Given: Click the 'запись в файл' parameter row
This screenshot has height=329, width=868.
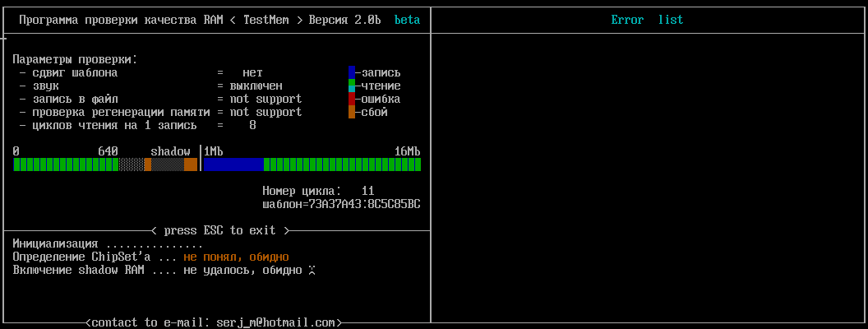Looking at the screenshot, I should click(160, 100).
